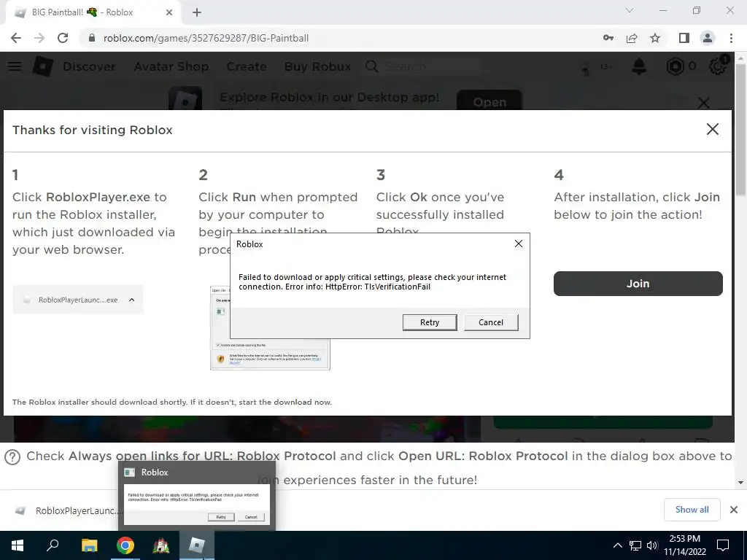Close the BIG Paintball tab
Screen dimensions: 747x560
(x=169, y=12)
